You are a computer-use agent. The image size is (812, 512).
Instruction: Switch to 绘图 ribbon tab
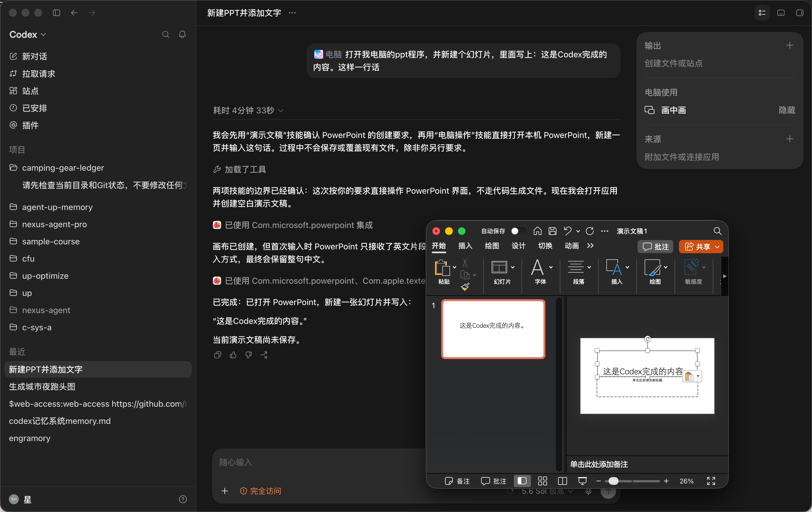point(492,246)
